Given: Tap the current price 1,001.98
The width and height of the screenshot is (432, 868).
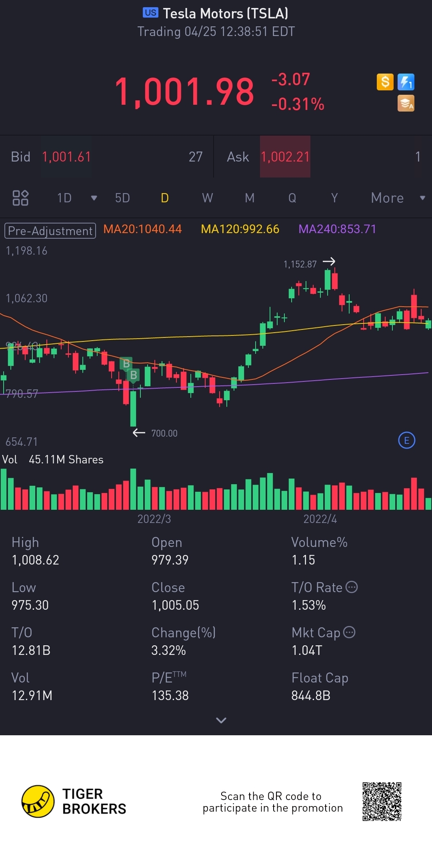Looking at the screenshot, I should (x=184, y=92).
